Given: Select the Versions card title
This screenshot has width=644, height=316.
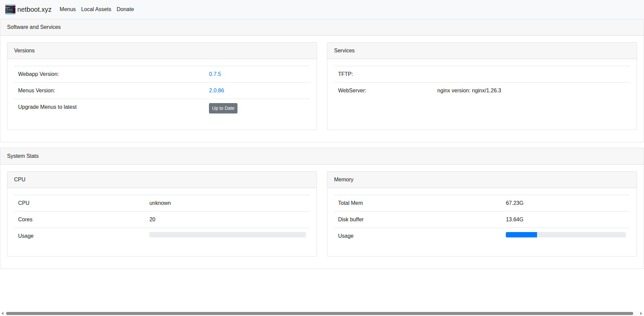Looking at the screenshot, I should tap(24, 51).
